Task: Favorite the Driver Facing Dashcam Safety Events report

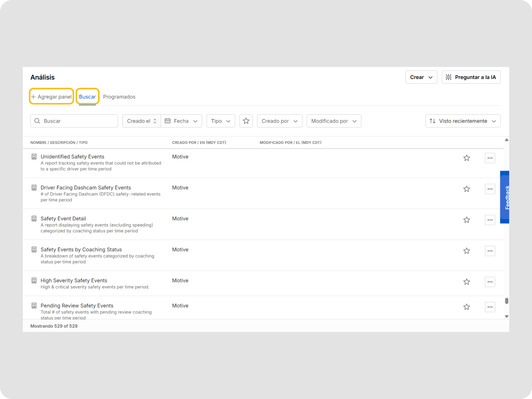Action: (466, 189)
